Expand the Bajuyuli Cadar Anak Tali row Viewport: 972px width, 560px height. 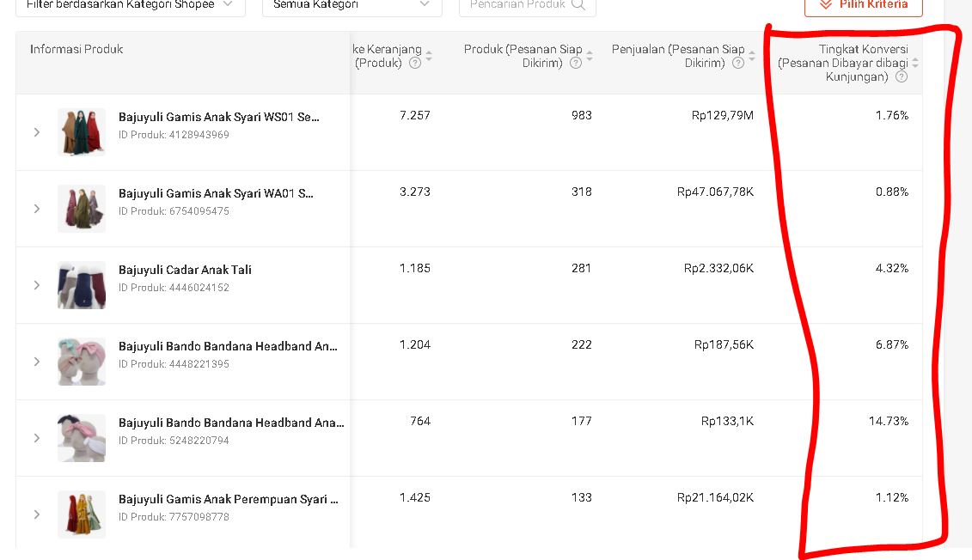pyautogui.click(x=36, y=284)
